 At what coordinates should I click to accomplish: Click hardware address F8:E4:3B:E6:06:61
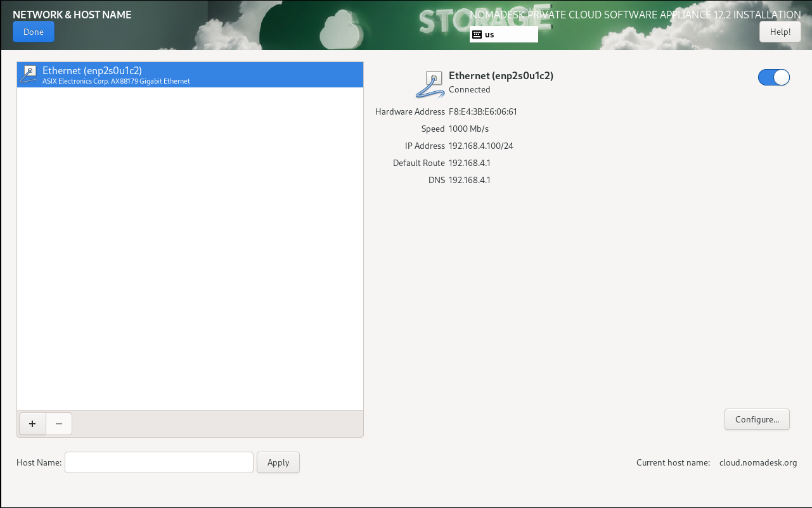tap(483, 111)
